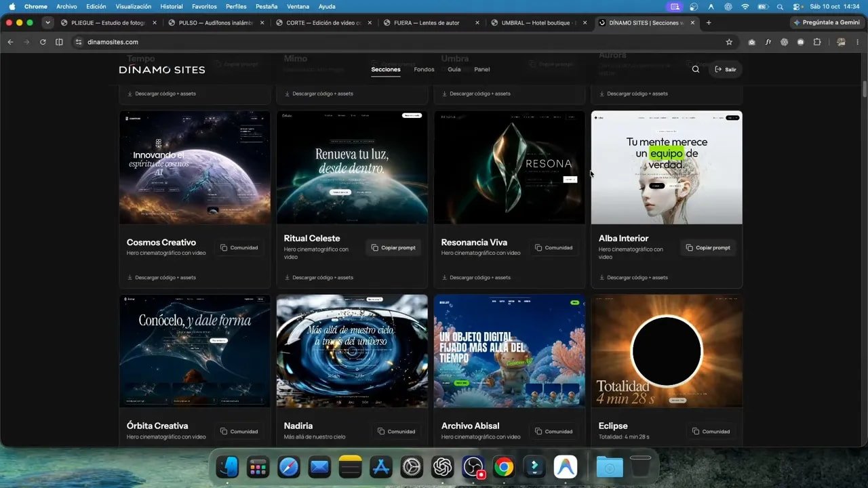Click Comunidad button on Eclipse card

pos(711,431)
